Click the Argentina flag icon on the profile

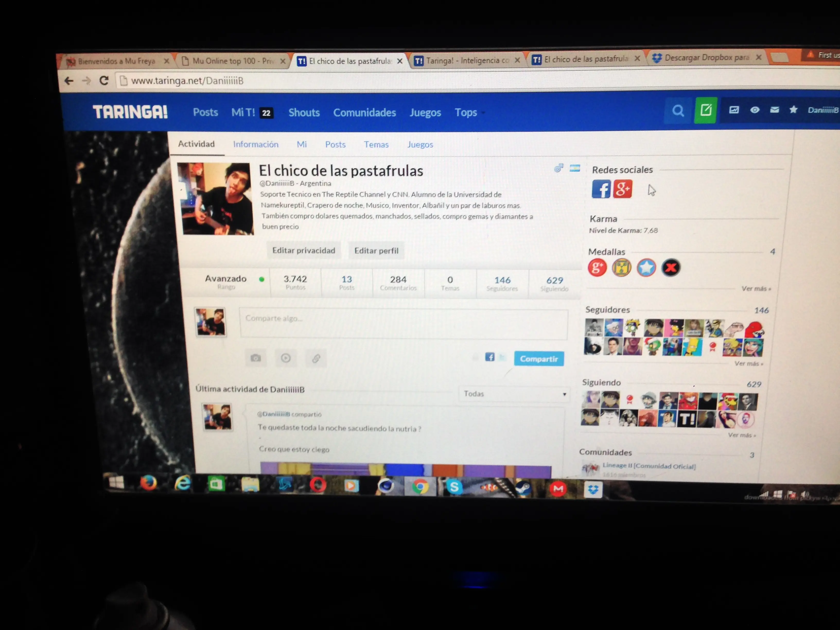tap(575, 168)
